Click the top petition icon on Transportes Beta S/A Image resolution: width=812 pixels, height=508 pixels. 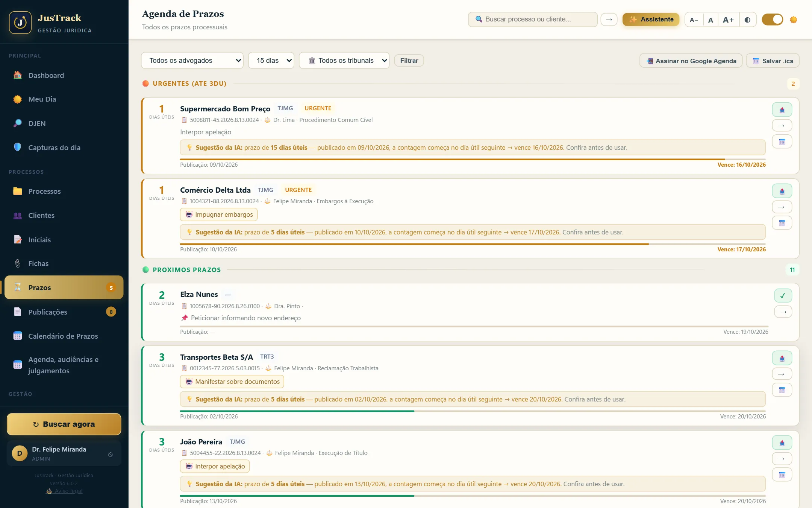[782, 358]
